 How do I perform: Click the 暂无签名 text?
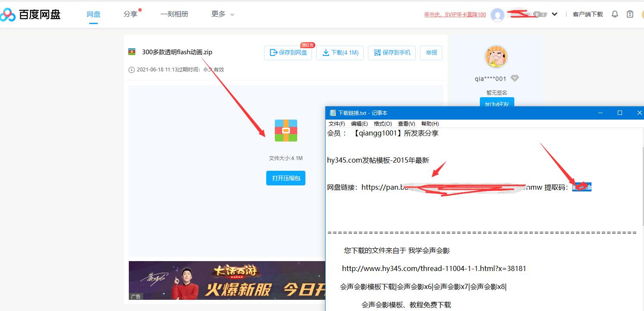[x=497, y=92]
